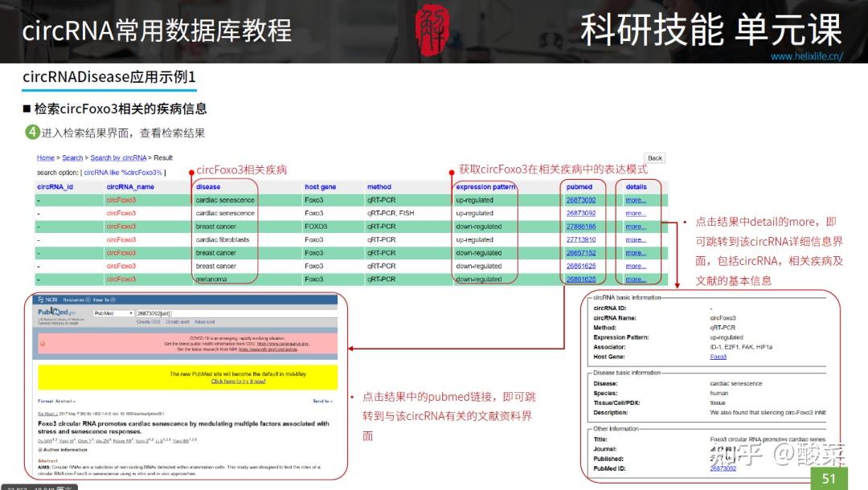
Task: Click the Back button above the results table
Action: coord(653,158)
